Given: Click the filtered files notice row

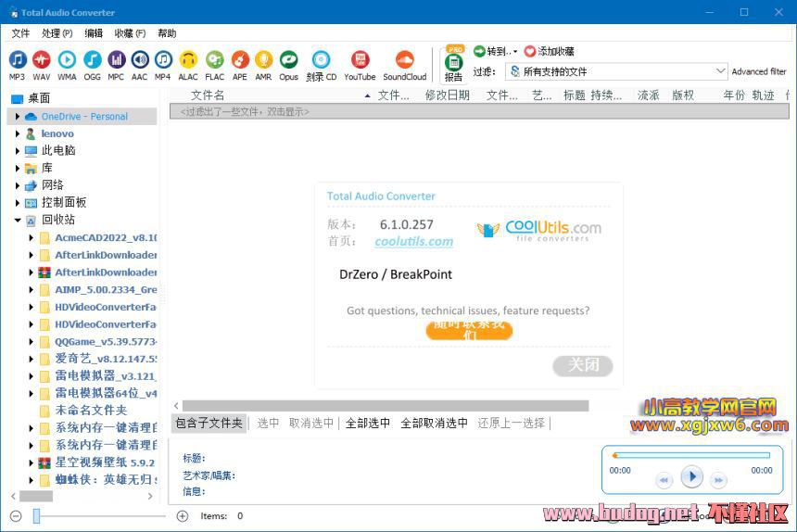Looking at the screenshot, I should pyautogui.click(x=479, y=111).
